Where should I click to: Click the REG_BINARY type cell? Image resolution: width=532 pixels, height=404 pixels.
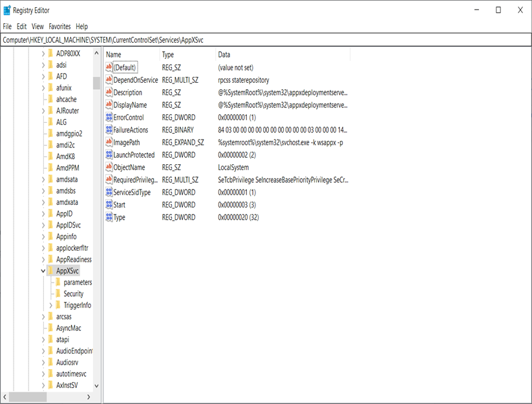[178, 130]
